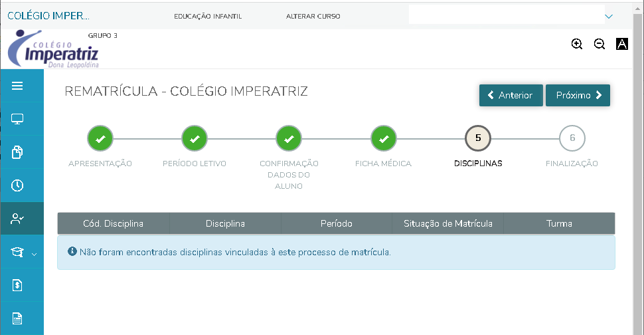The image size is (644, 335).
Task: Click the clock icon in sidebar
Action: point(17,185)
